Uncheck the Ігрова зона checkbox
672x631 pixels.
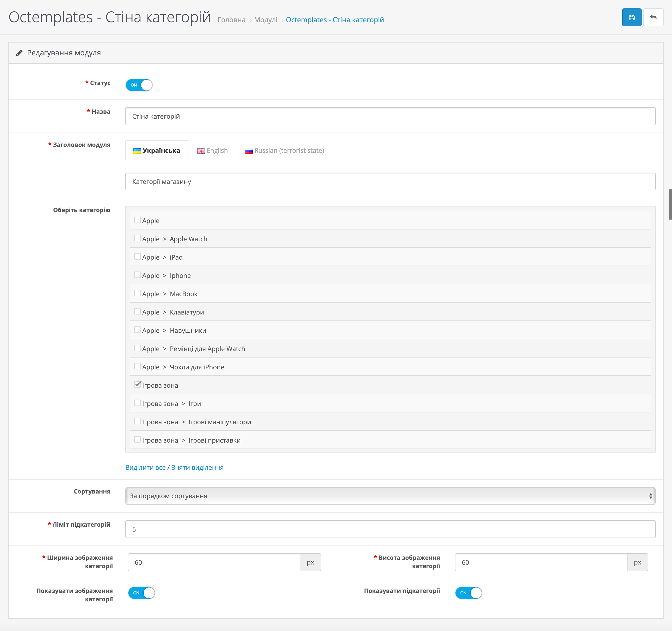pyautogui.click(x=137, y=385)
